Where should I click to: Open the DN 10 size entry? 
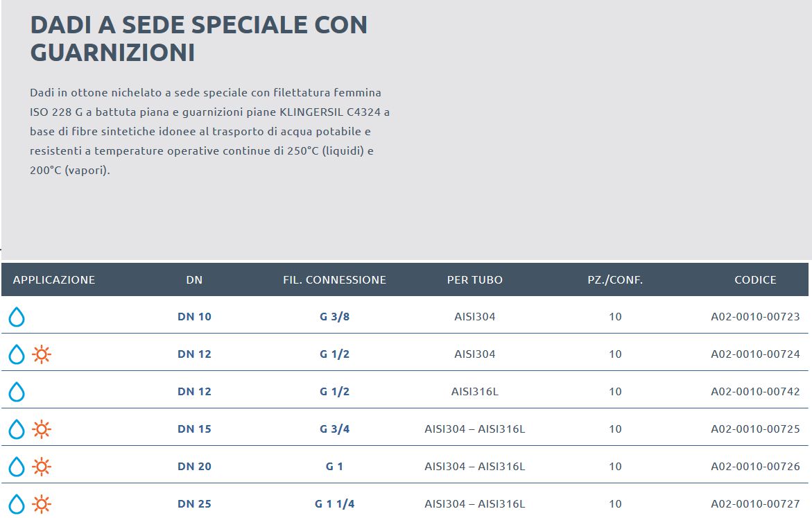click(194, 317)
